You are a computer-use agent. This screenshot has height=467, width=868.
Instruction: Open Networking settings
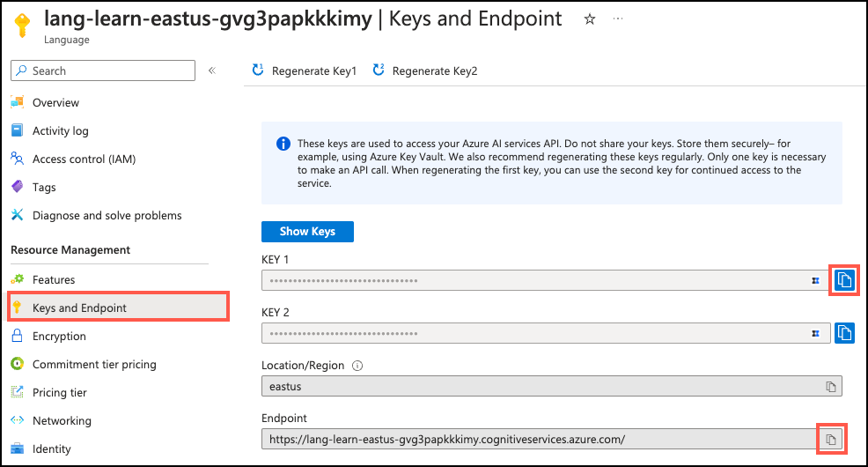click(62, 421)
